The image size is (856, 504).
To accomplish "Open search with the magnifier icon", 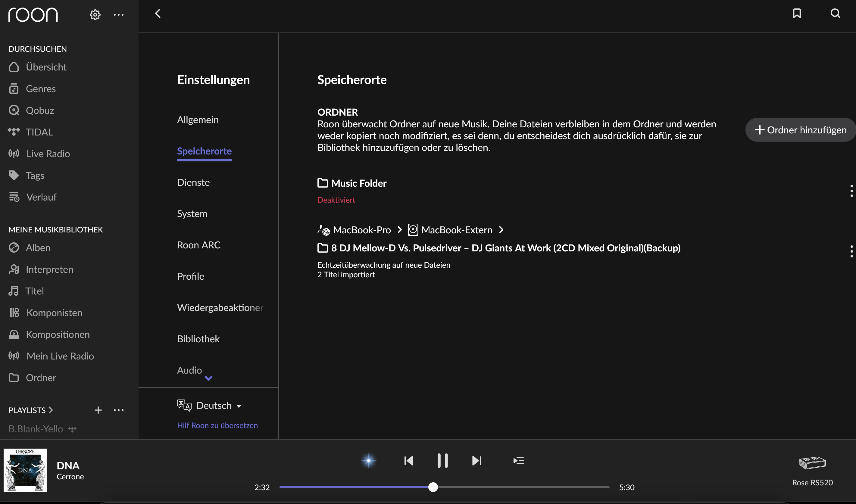I will pos(835,14).
